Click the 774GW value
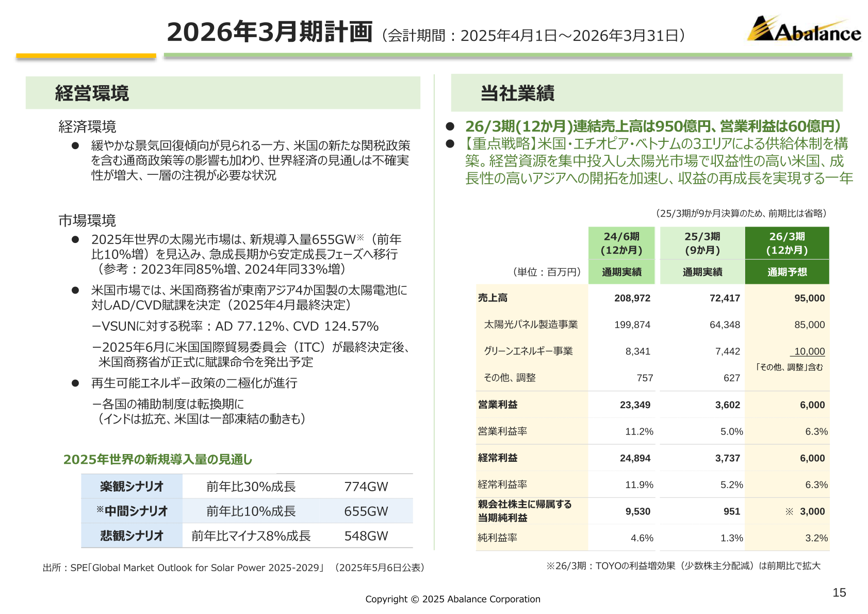This screenshot has height=614, width=868. (366, 487)
